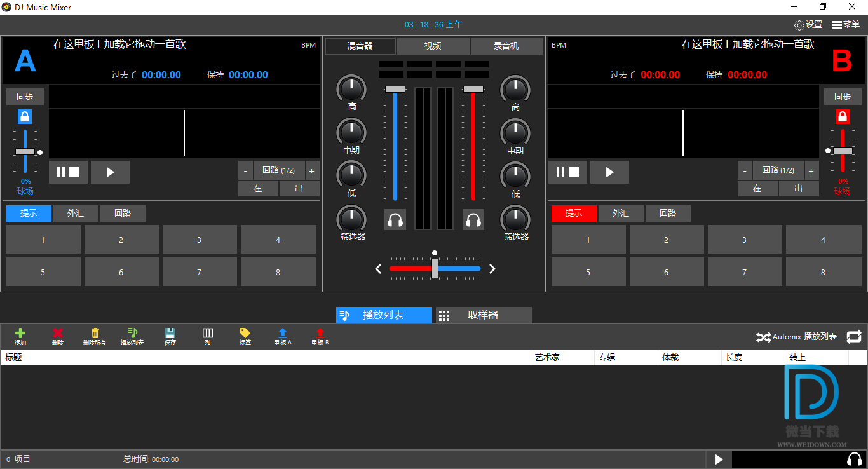Image resolution: width=868 pixels, height=469 pixels.
Task: Click the 列 columns icon
Action: pyautogui.click(x=208, y=333)
